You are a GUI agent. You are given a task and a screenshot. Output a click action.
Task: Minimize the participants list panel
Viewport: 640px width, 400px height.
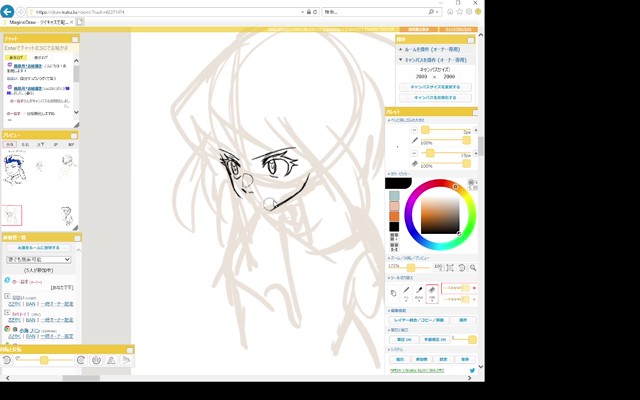click(77, 238)
